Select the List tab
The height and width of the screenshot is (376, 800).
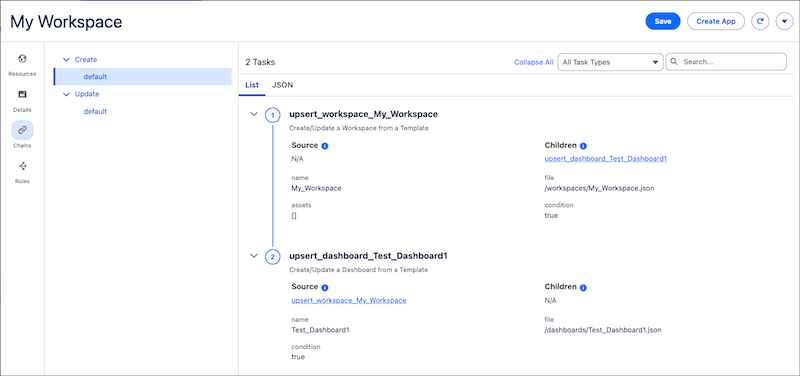coord(252,85)
